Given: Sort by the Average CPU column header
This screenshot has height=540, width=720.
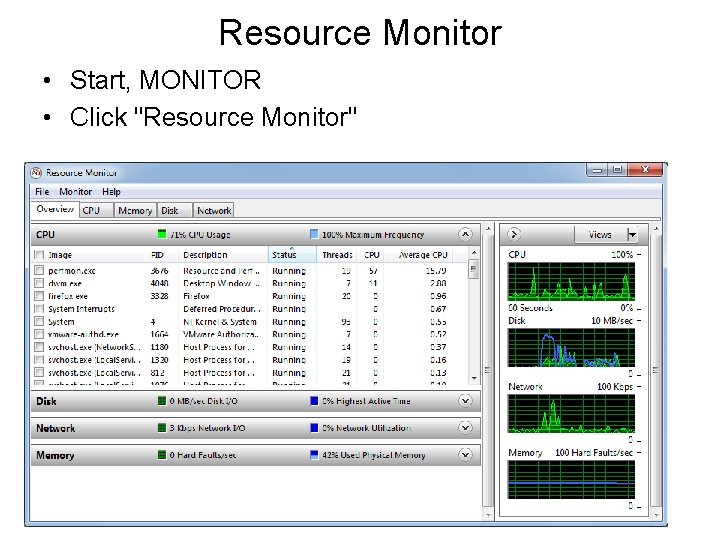Looking at the screenshot, I should click(x=423, y=255).
